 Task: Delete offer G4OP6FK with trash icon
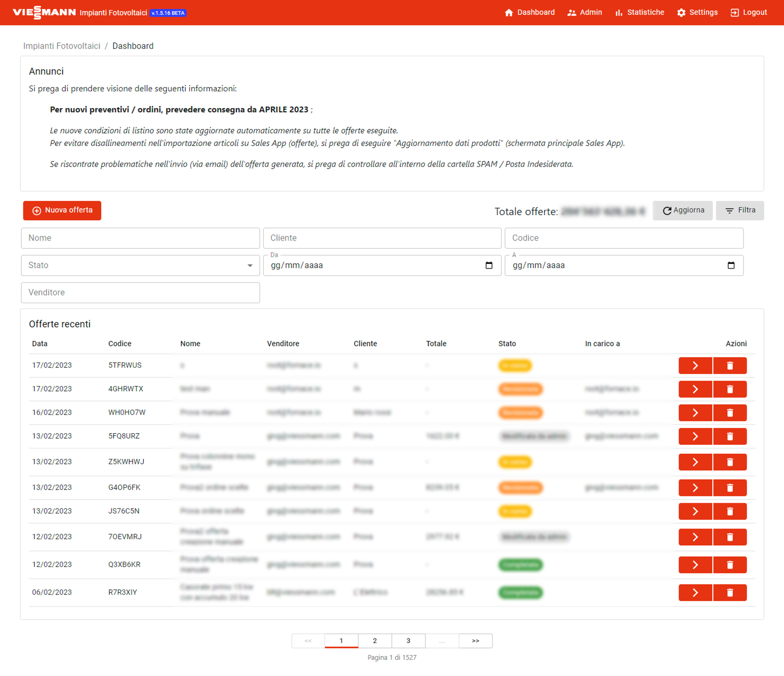point(730,487)
